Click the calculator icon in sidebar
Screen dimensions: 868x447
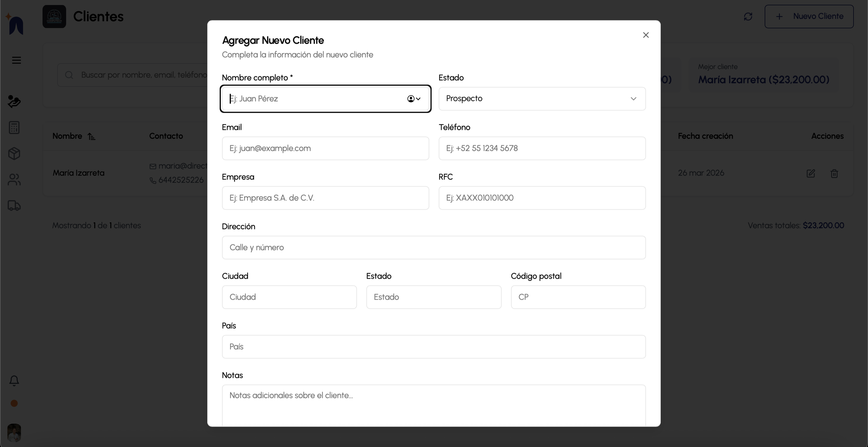[x=14, y=128]
